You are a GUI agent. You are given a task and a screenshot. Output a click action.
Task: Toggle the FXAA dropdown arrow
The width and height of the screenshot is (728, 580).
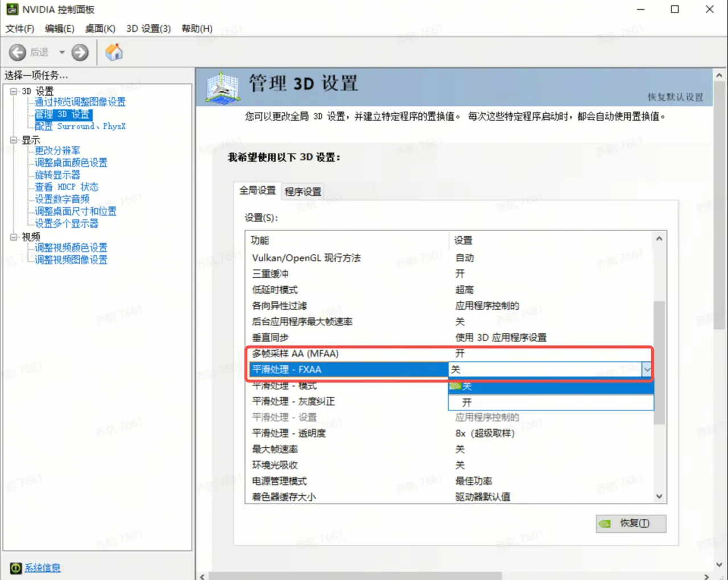pyautogui.click(x=647, y=369)
